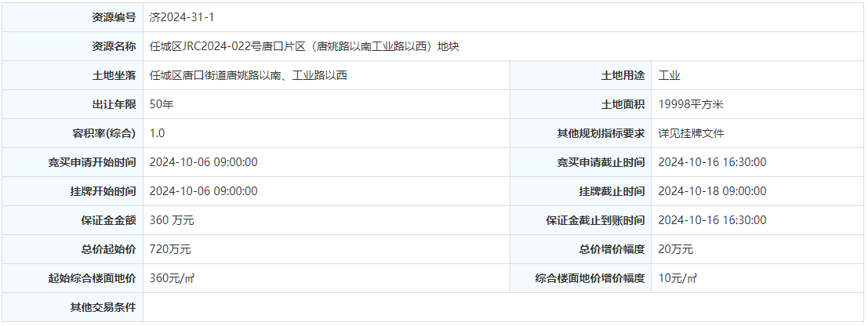The height and width of the screenshot is (326, 868).
Task: Select the 竞买申请截止时间 label
Action: click(601, 162)
